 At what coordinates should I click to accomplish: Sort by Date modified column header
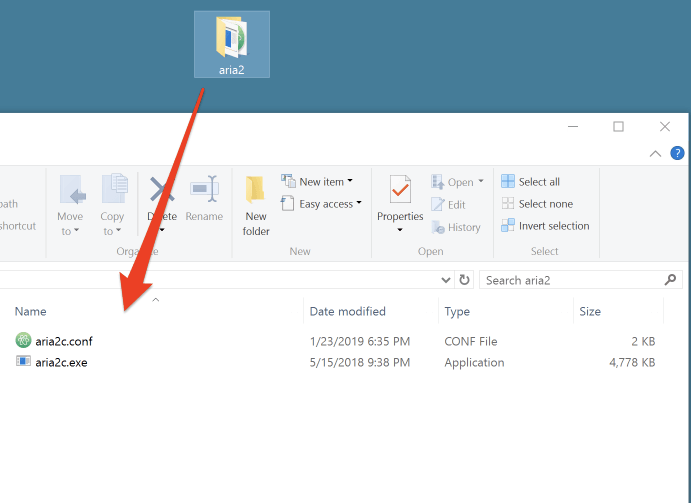coord(348,311)
